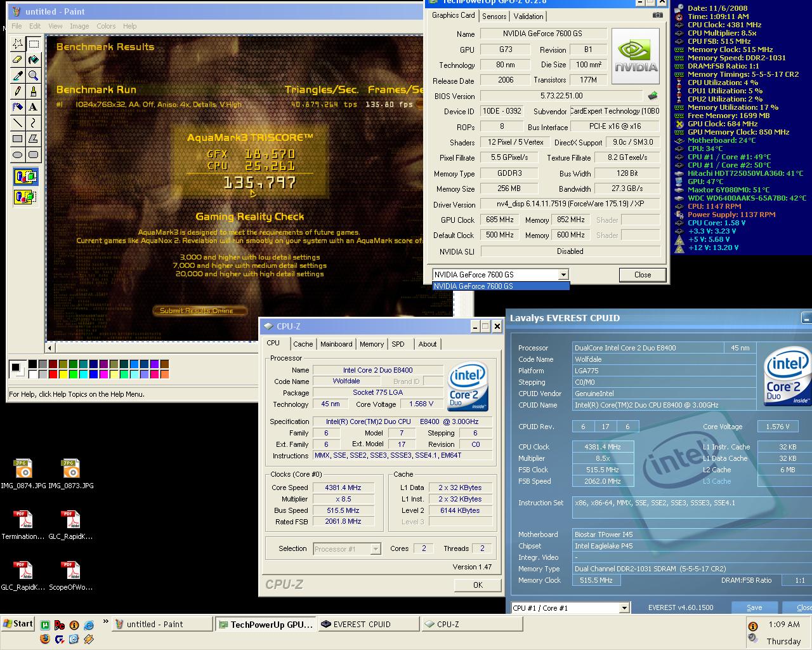812x650 pixels.
Task: Choose the Ellipse shape tool
Action: (x=18, y=155)
